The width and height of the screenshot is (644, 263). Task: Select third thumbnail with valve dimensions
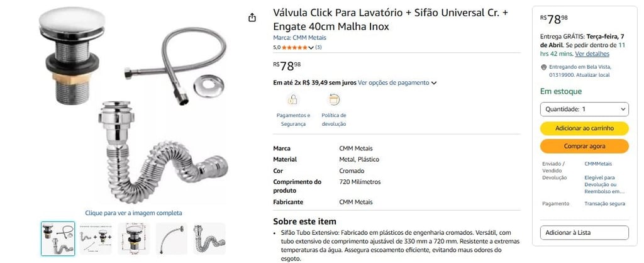[x=134, y=238]
